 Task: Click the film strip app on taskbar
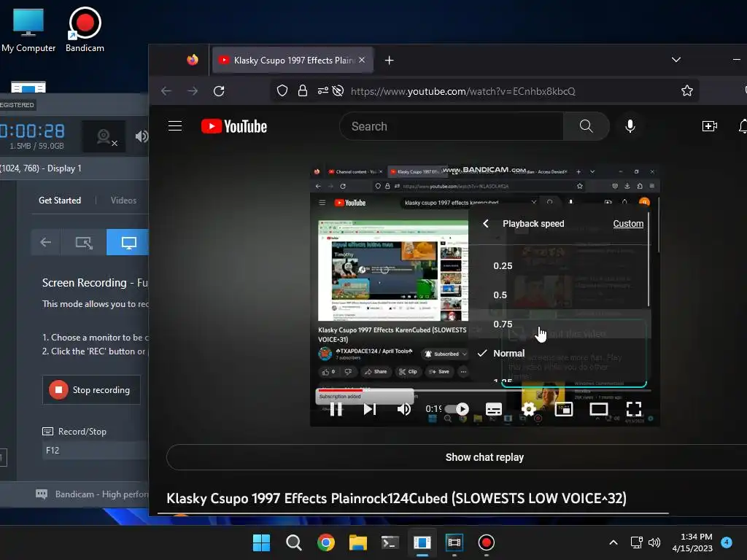(x=454, y=542)
